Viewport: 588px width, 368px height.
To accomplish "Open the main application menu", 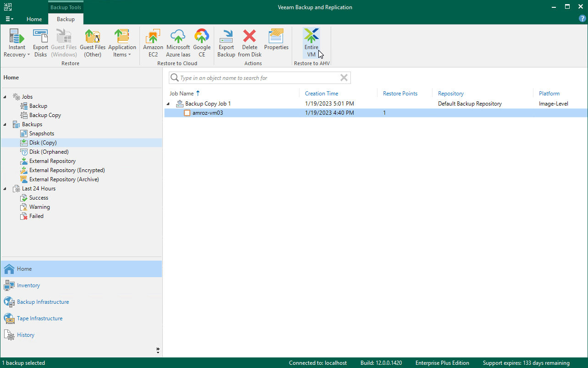I will pos(9,19).
